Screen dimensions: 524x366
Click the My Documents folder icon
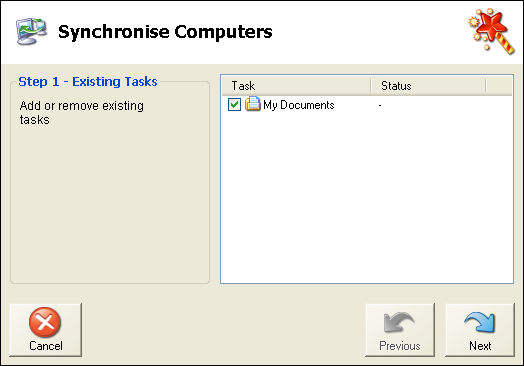pyautogui.click(x=253, y=104)
